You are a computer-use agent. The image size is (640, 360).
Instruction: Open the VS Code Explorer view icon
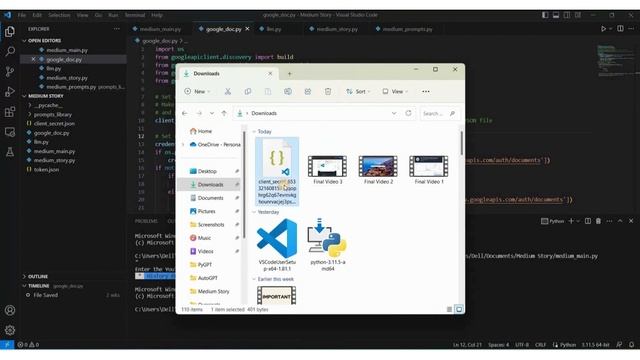[10, 31]
